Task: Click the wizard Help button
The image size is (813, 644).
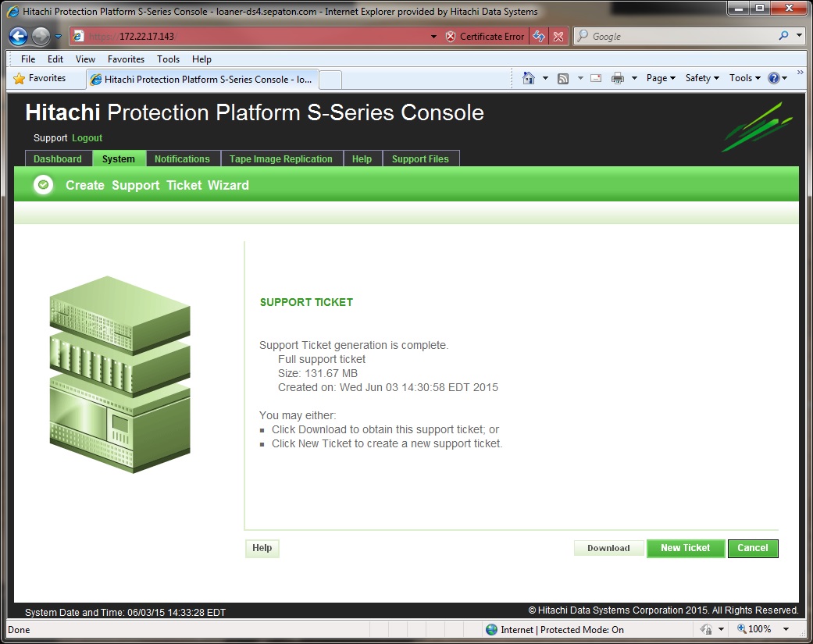Action: pos(262,548)
